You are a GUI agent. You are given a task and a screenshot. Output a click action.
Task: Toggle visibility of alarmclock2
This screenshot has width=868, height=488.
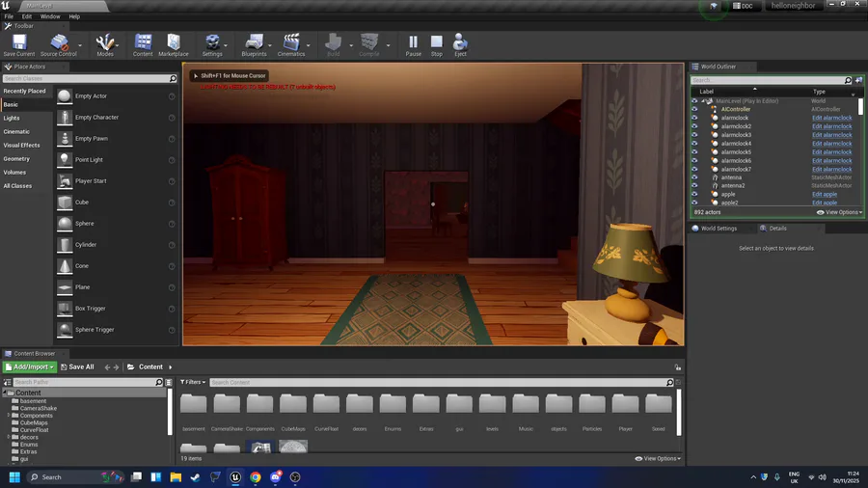(x=694, y=126)
